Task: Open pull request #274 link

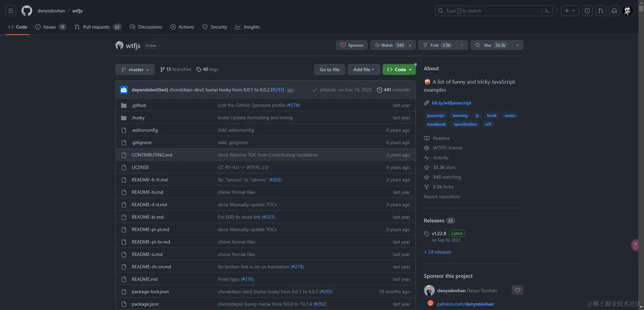Action: pyautogui.click(x=293, y=105)
